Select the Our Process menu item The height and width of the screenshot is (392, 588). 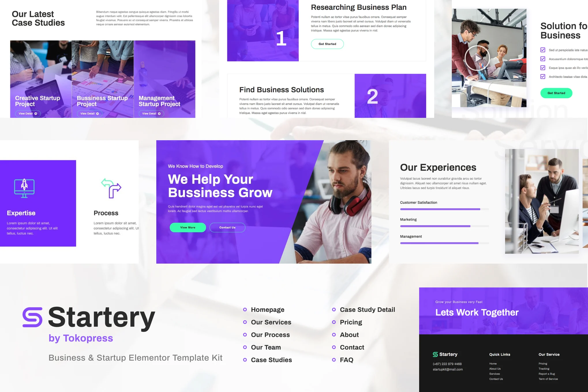point(270,334)
